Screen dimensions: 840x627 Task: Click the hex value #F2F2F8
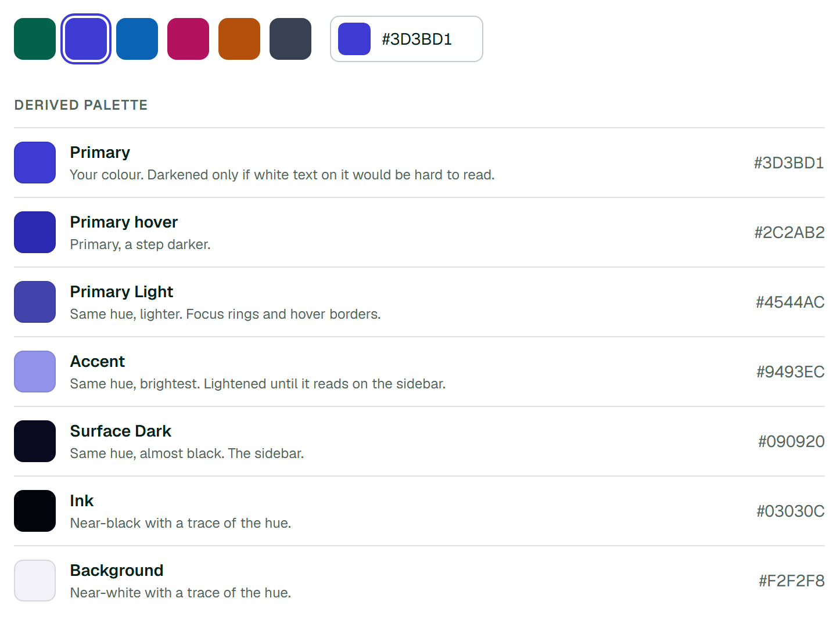(792, 581)
